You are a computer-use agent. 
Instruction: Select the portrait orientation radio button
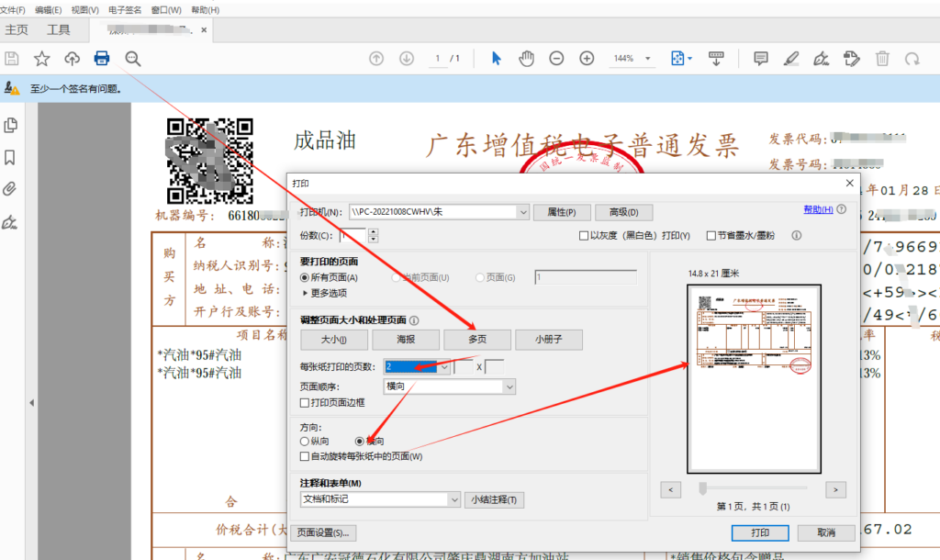pyautogui.click(x=304, y=441)
